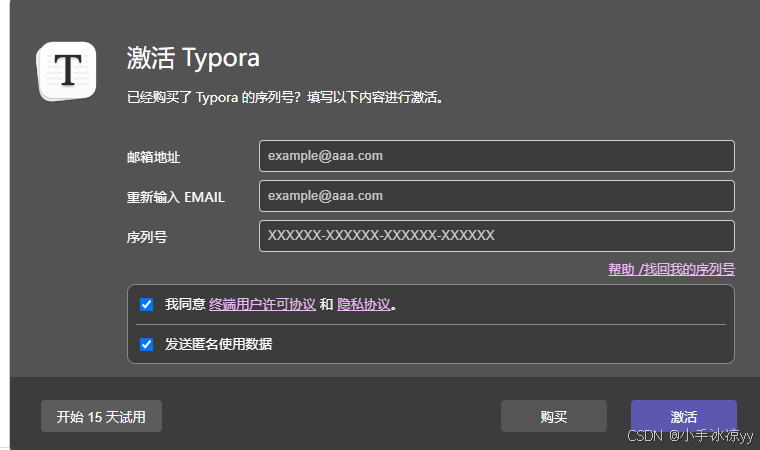The image size is (760, 450).
Task: Focus the 邮箱地址 email input field
Action: pyautogui.click(x=497, y=156)
